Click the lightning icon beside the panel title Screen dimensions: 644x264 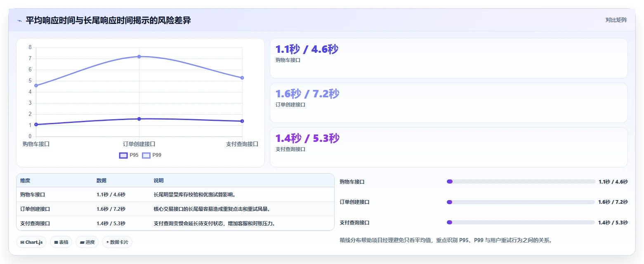19,21
